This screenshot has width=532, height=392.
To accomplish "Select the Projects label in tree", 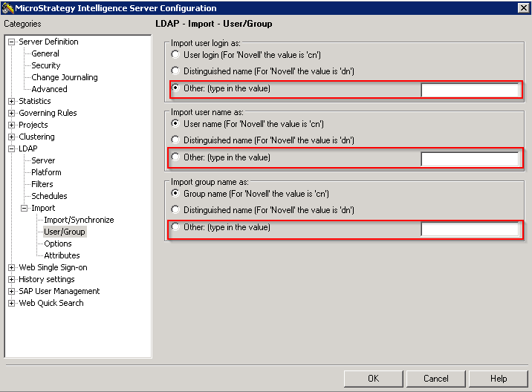I will click(x=33, y=125).
